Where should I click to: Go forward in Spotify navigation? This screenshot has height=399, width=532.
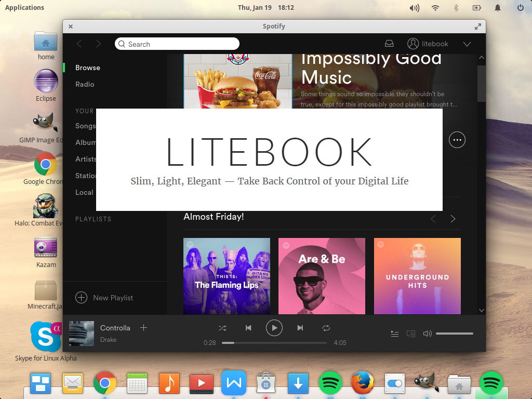tap(98, 44)
